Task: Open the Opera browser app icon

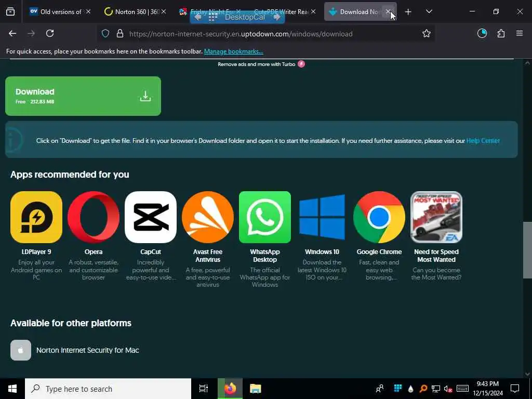Action: tap(94, 217)
